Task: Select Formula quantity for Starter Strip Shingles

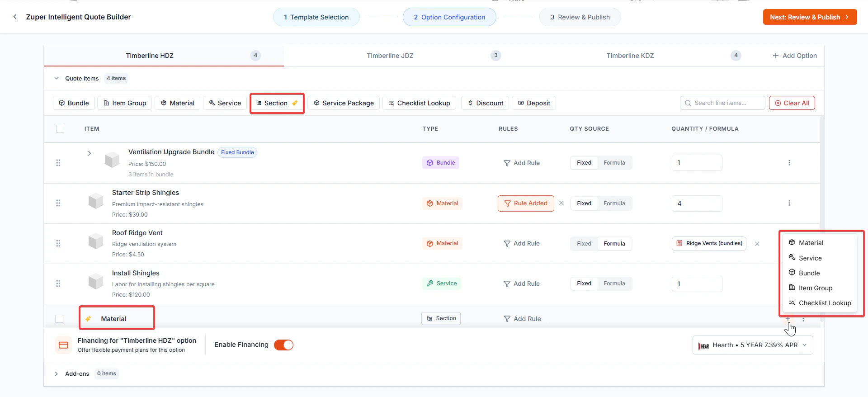Action: pyautogui.click(x=614, y=203)
